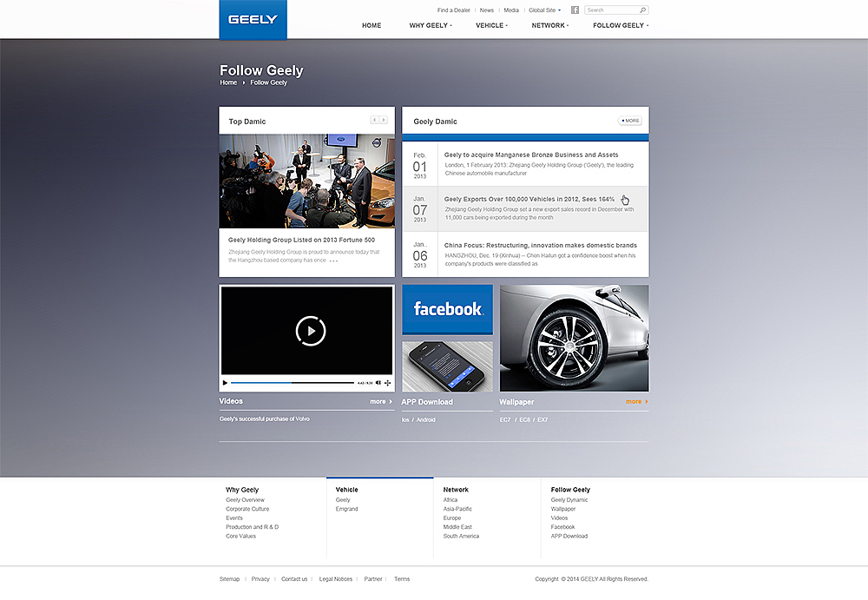
Task: Choose EX7 wallpaper link
Action: pos(542,420)
